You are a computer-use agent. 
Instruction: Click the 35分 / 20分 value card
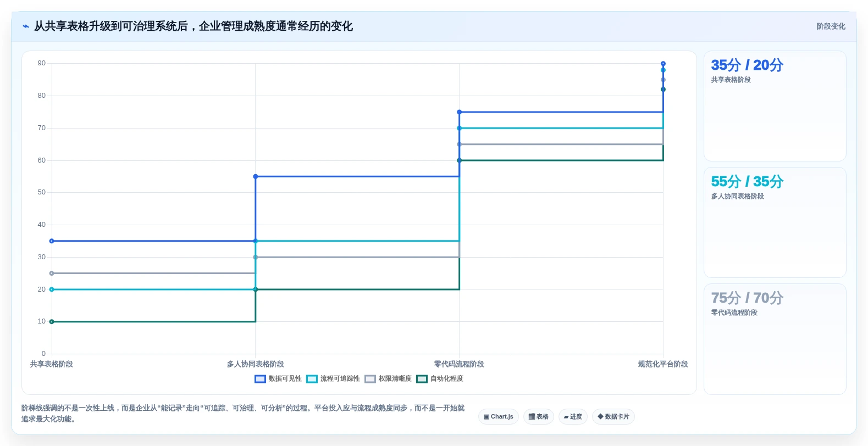[775, 106]
